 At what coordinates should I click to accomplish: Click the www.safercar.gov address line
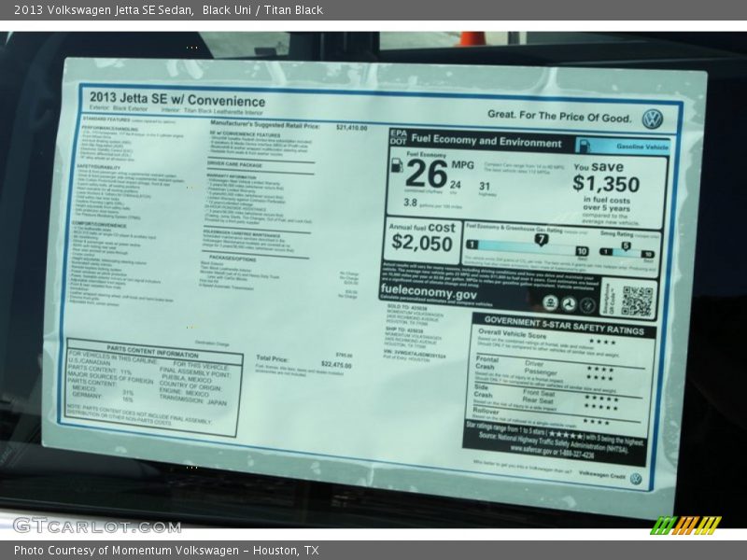552,452
